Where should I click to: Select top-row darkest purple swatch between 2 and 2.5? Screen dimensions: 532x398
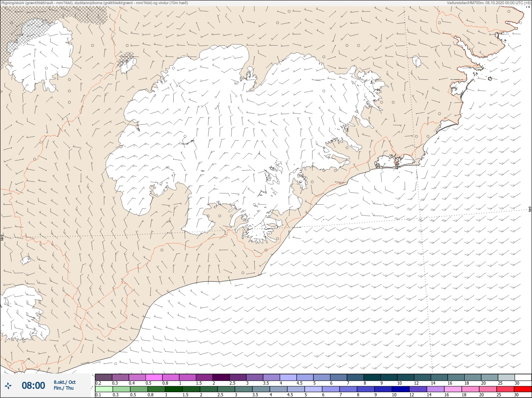click(221, 377)
